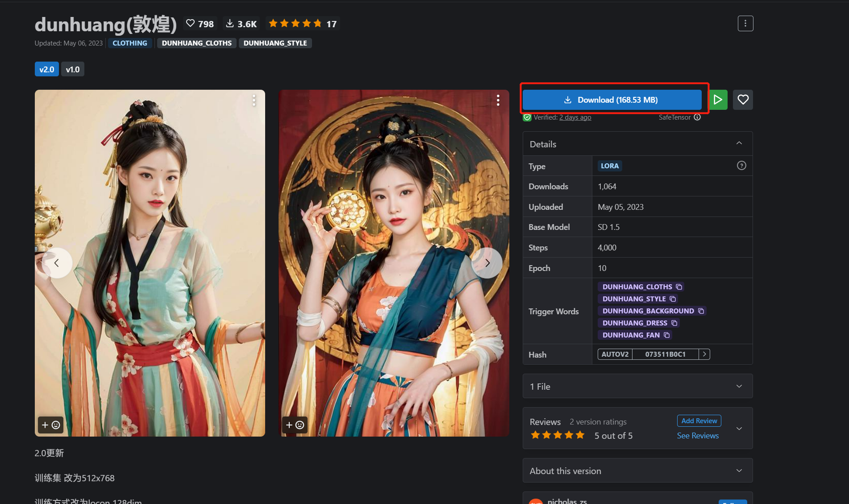Open options menu on the second gallery image

(498, 100)
